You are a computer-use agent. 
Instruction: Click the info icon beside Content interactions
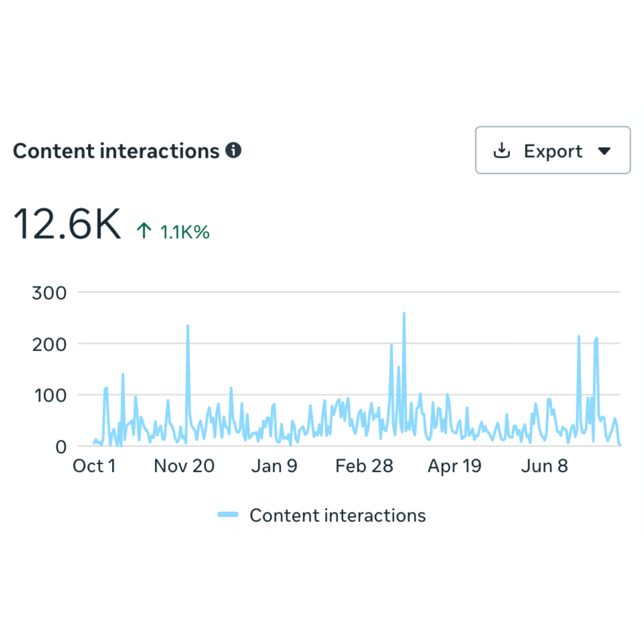pos(233,150)
